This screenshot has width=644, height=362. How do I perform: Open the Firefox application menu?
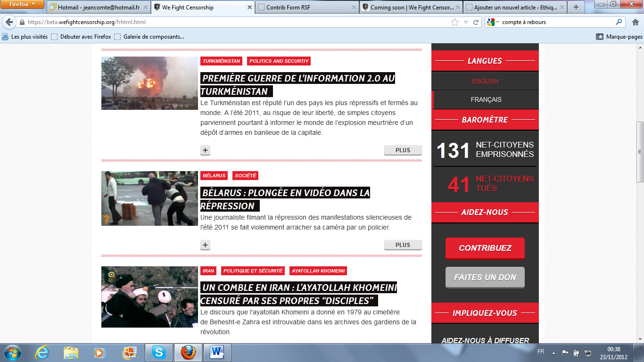[x=22, y=4]
